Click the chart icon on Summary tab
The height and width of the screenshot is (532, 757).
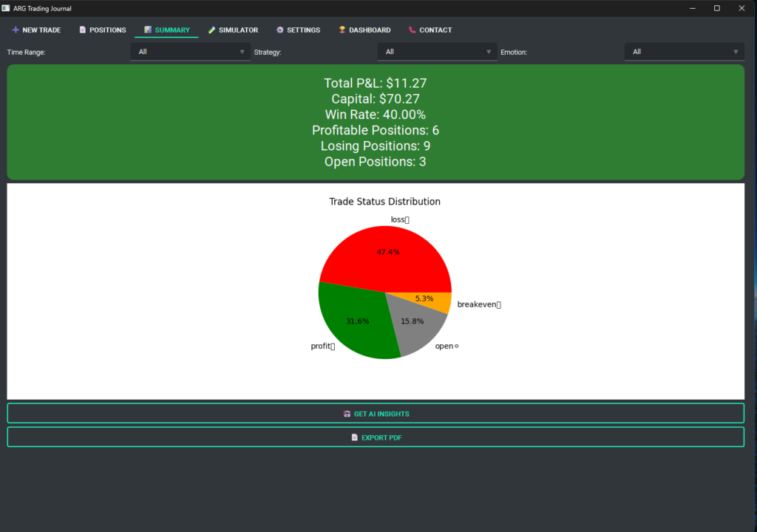[148, 30]
